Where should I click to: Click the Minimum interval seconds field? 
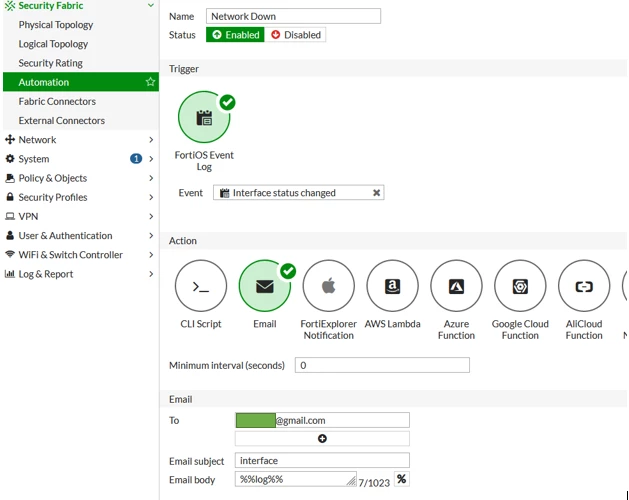[x=382, y=365]
